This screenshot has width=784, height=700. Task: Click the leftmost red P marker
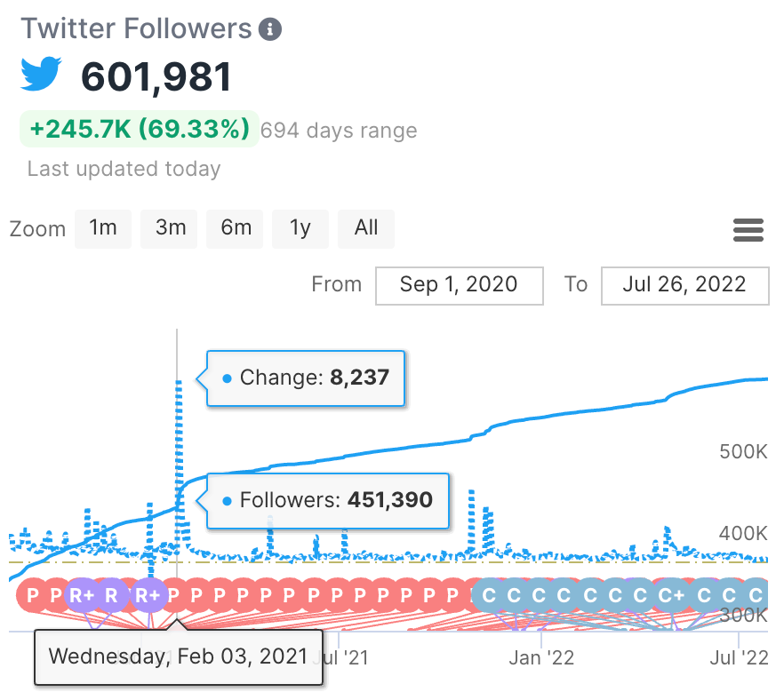click(33, 595)
